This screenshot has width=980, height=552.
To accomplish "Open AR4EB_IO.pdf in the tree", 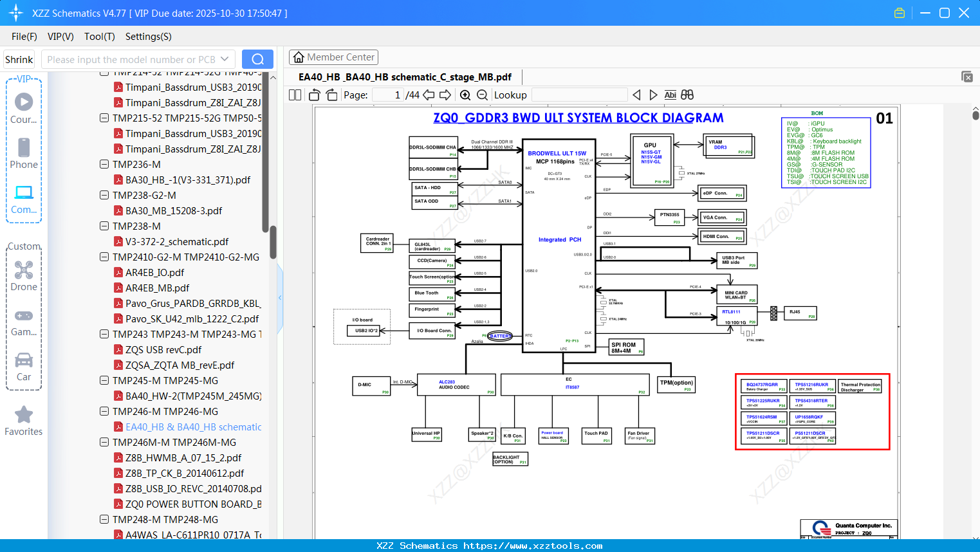I will pyautogui.click(x=154, y=273).
